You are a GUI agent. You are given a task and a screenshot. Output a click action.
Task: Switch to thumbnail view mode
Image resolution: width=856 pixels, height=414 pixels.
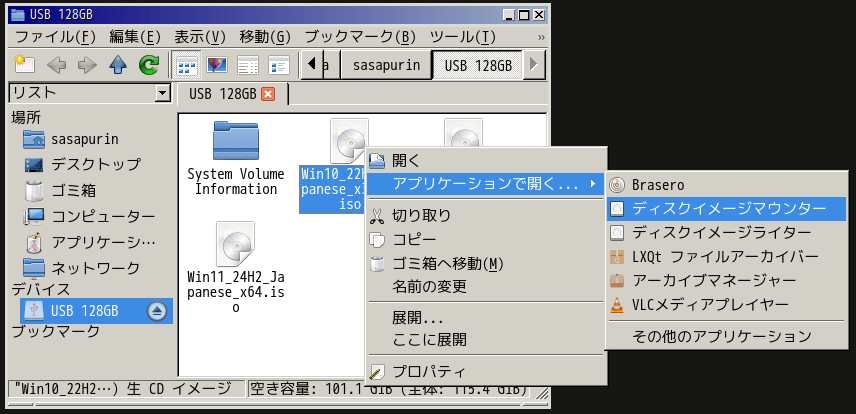pos(217,66)
